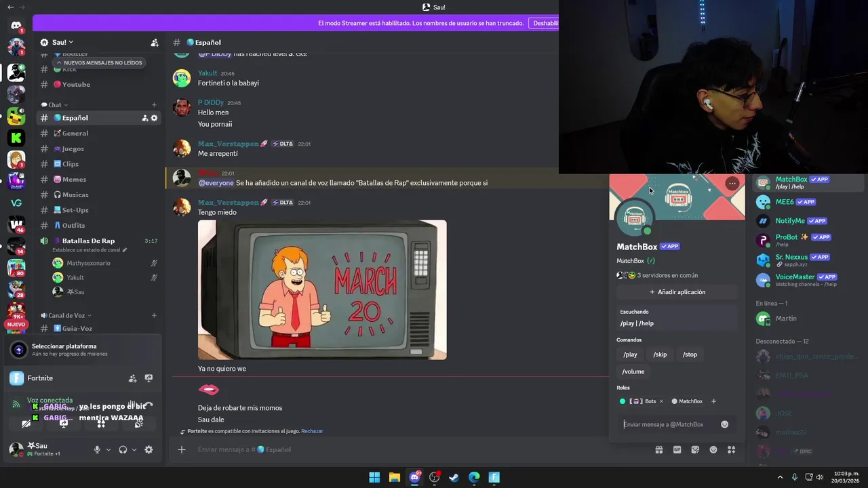Open the Outfits channel
Viewport: 868px width, 488px height.
[x=100, y=225]
